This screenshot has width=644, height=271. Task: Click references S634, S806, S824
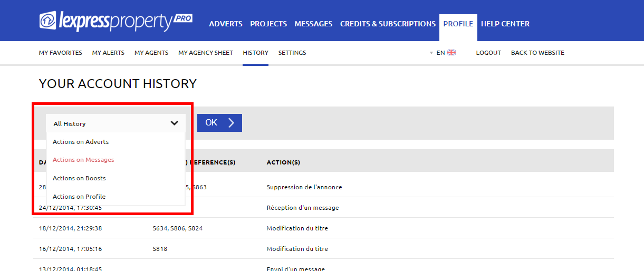tap(178, 228)
